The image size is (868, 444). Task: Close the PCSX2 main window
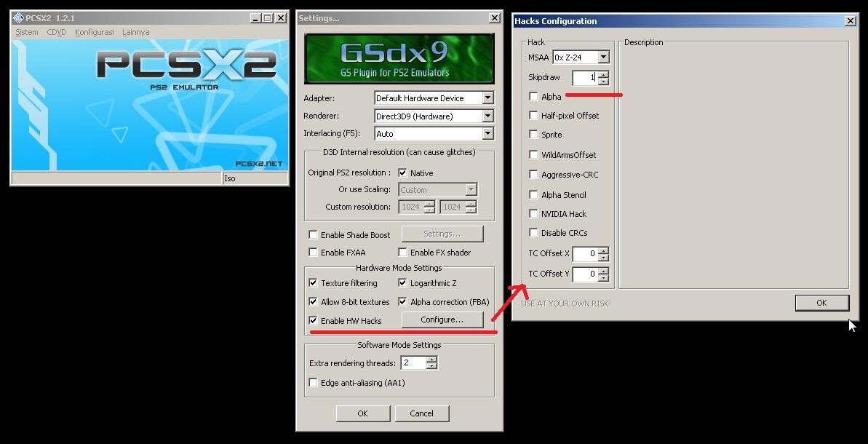[282, 18]
